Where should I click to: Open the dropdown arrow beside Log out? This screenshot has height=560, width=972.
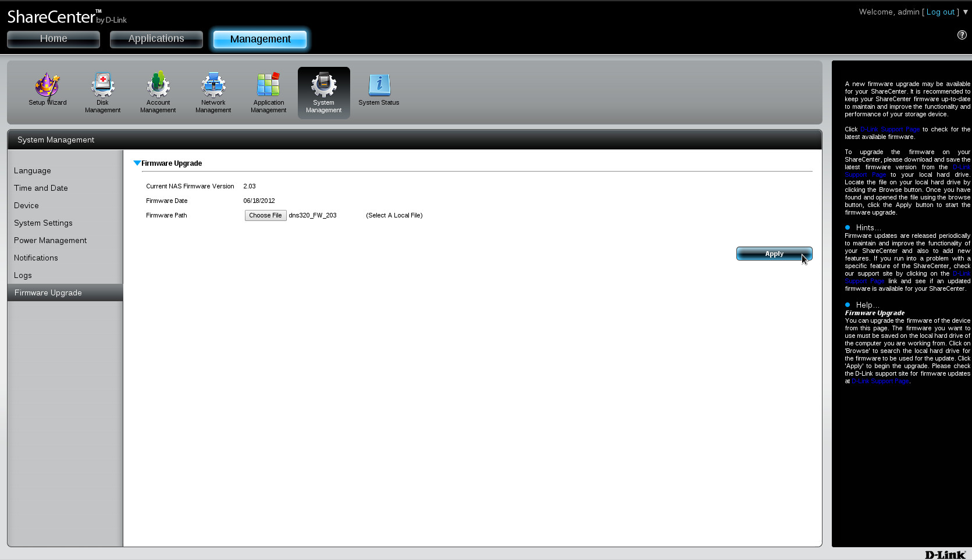pyautogui.click(x=966, y=12)
